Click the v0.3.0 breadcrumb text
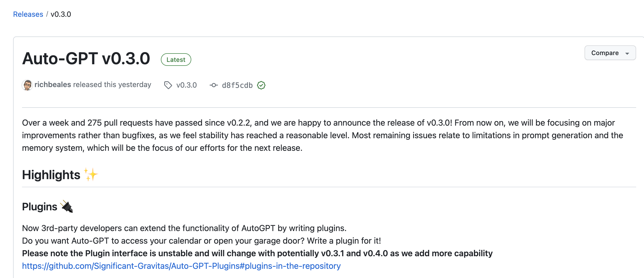Viewport: 644px width, 278px height. [x=61, y=14]
